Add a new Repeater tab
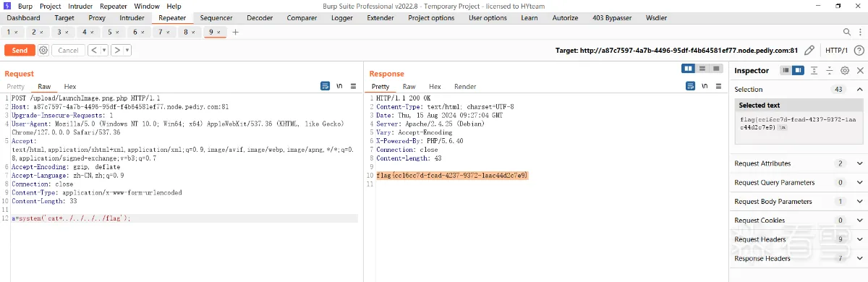 pos(235,32)
